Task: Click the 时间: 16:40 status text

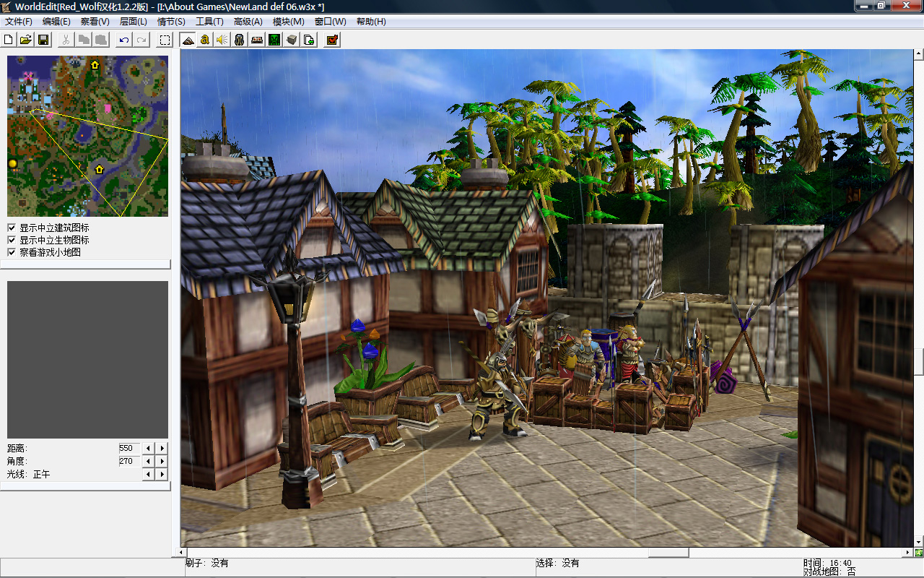Action: point(828,563)
